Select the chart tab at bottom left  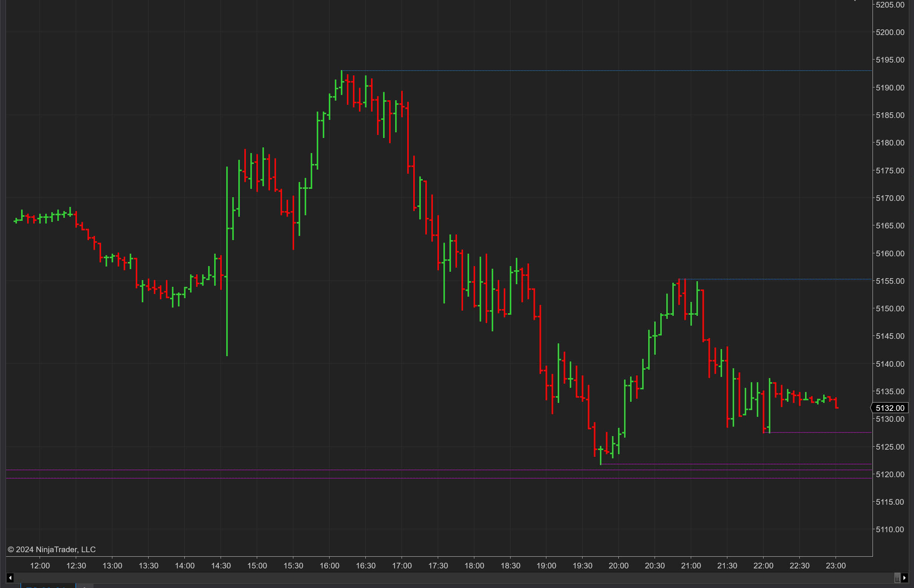[x=48, y=586]
